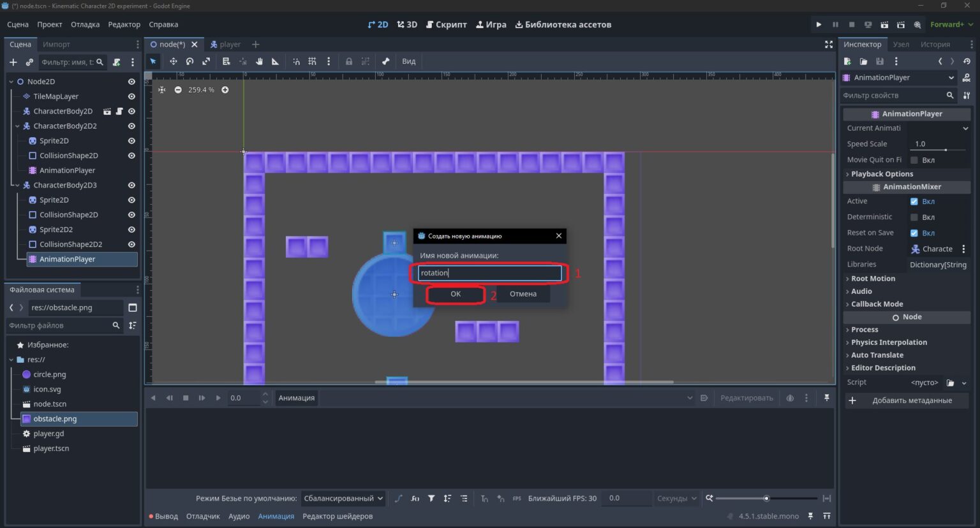Screen dimensions: 980x528
Task: Adjust the Speed Scale slider
Action: (939, 150)
